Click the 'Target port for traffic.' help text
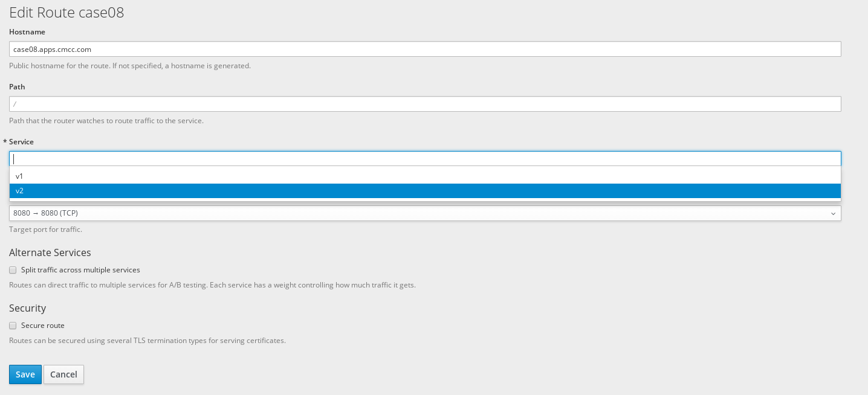 coord(45,230)
